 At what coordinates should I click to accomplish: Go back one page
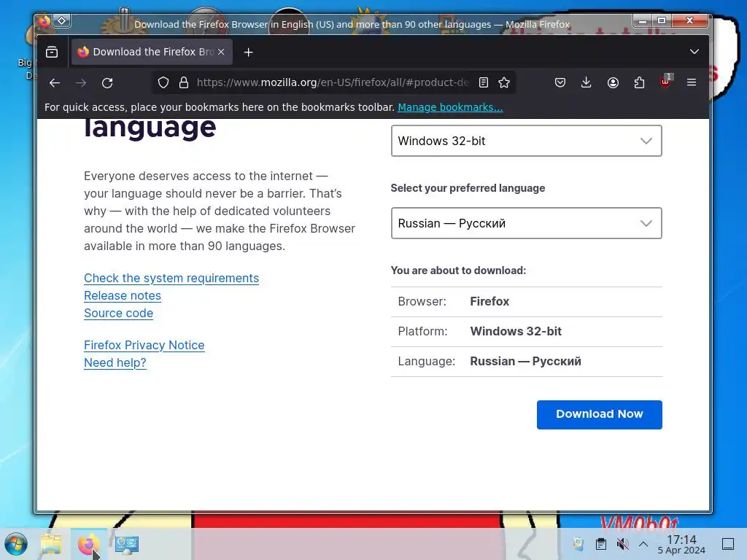click(x=55, y=83)
